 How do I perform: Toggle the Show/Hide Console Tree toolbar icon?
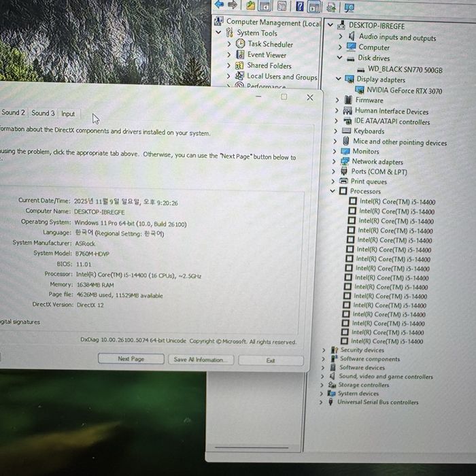(265, 5)
